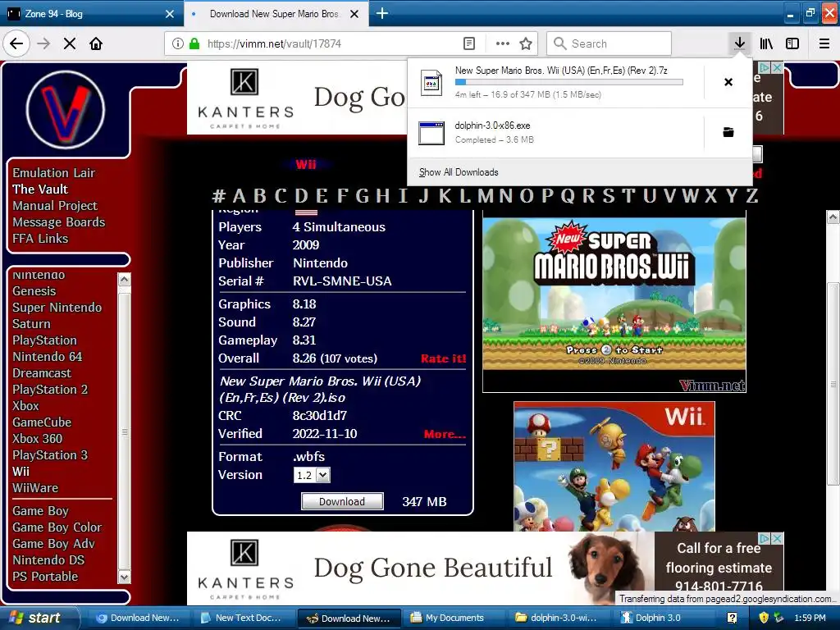Open the New Super Mario Bros title screenshot

614,301
